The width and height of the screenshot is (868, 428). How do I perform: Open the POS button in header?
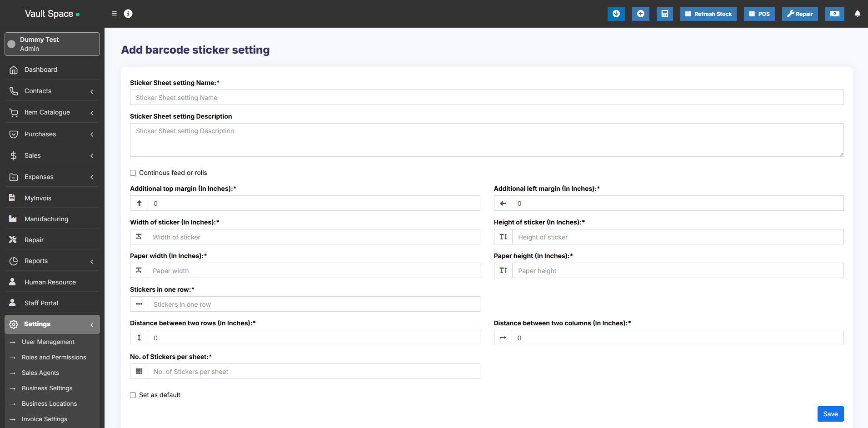click(x=759, y=14)
